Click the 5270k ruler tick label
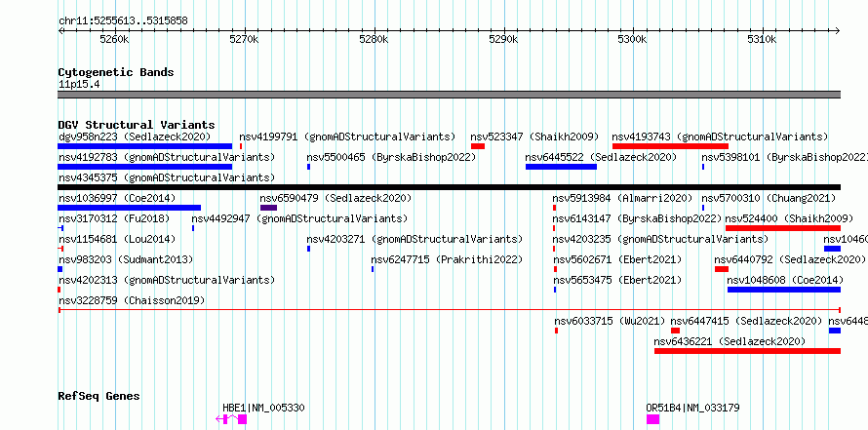 click(x=244, y=39)
